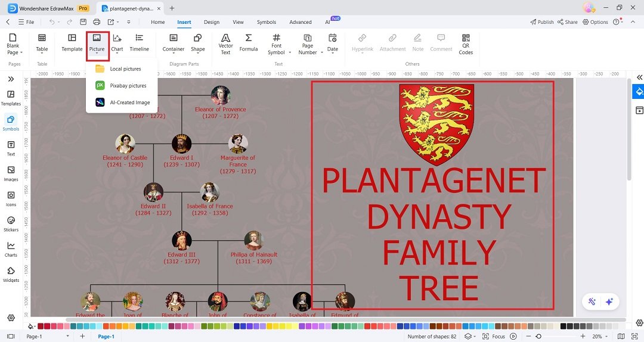Image resolution: width=644 pixels, height=342 pixels.
Task: Add a Container diagram part
Action: (x=174, y=43)
